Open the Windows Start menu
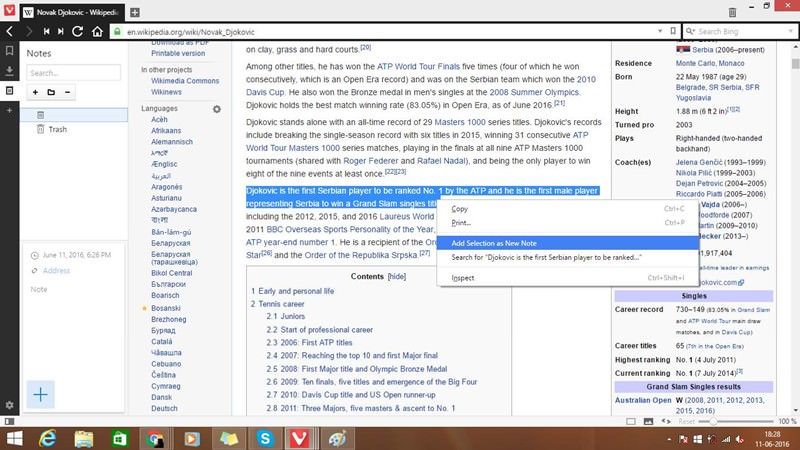The width and height of the screenshot is (800, 450). point(14,438)
